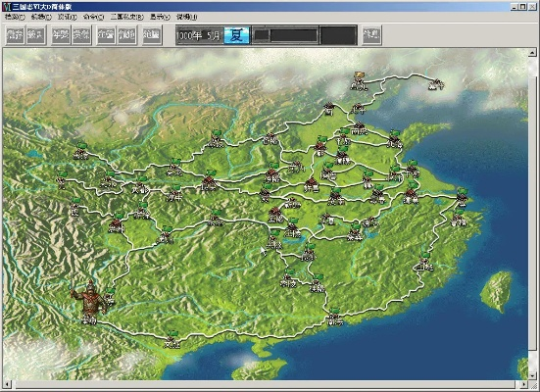
Task: Open the 檔案(F) file menu
Action: (x=15, y=17)
